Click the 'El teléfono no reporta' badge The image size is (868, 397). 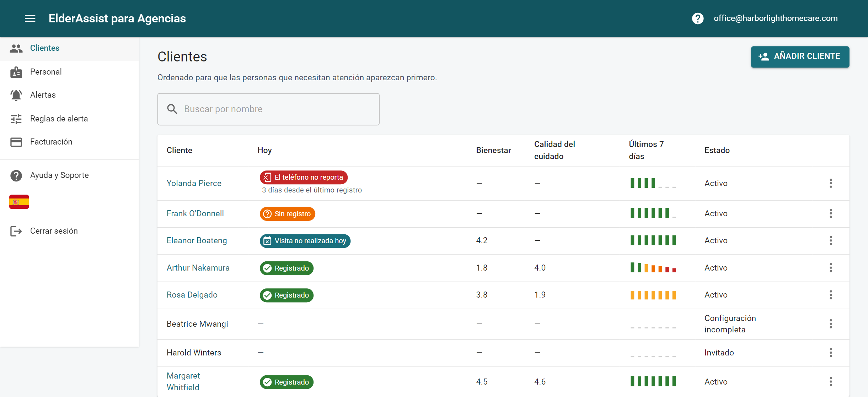point(304,177)
